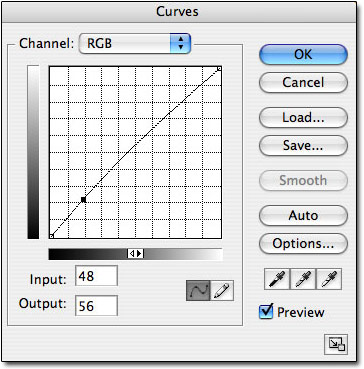Screen dimensions: 364x369
Task: Open the Load... curve dialog
Action: click(303, 117)
